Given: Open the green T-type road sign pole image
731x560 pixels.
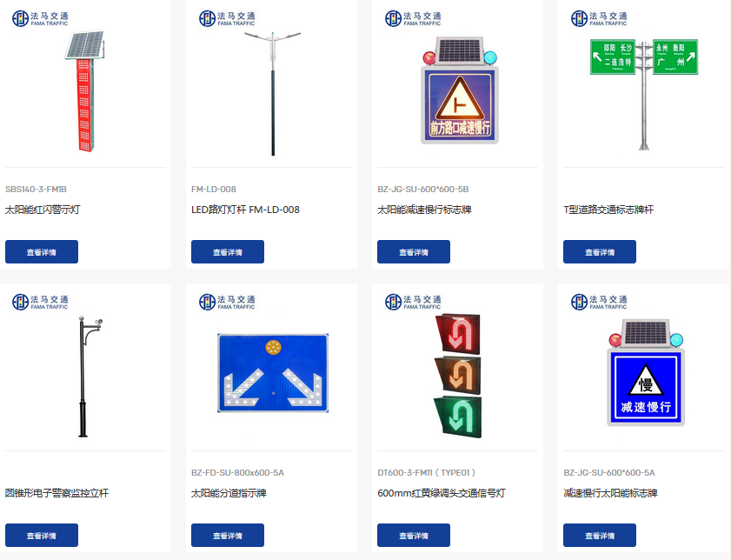Looking at the screenshot, I should (x=644, y=95).
